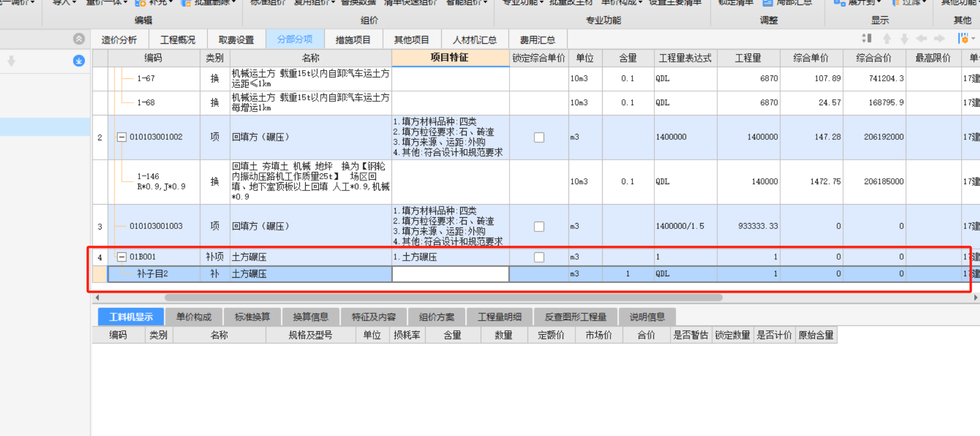Tick lock-price checkbox for item 010103001002

[539, 137]
